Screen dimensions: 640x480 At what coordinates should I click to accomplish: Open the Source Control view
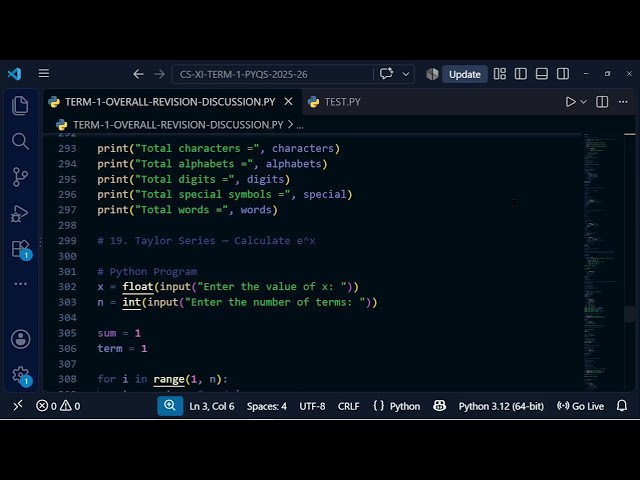(20, 177)
